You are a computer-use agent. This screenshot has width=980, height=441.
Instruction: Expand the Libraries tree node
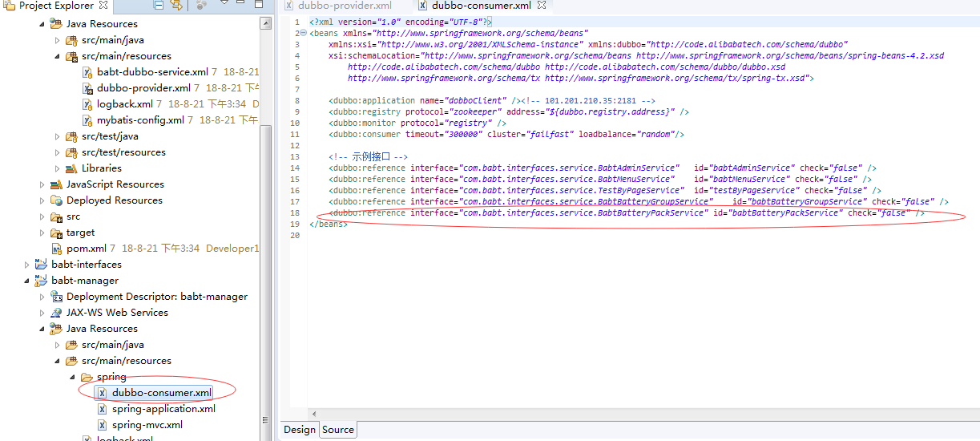pos(58,168)
